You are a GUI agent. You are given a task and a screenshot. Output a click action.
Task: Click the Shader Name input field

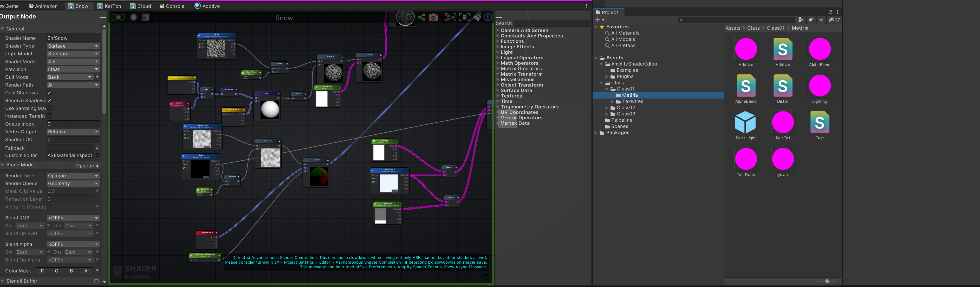click(73, 38)
